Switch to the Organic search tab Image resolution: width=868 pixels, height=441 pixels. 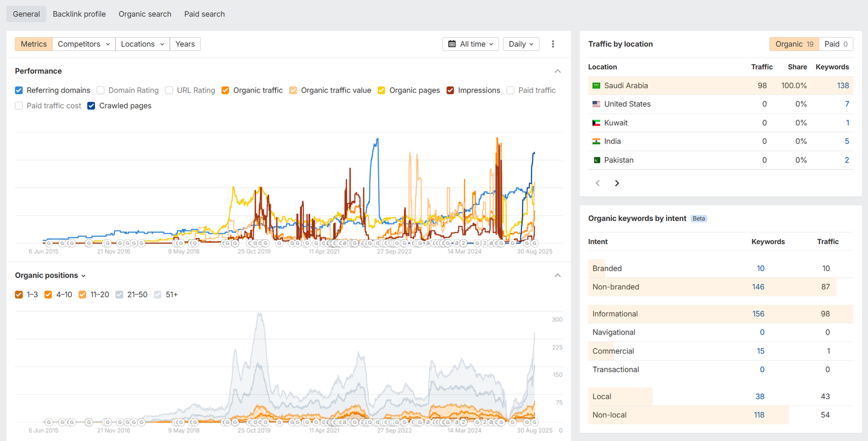(145, 14)
